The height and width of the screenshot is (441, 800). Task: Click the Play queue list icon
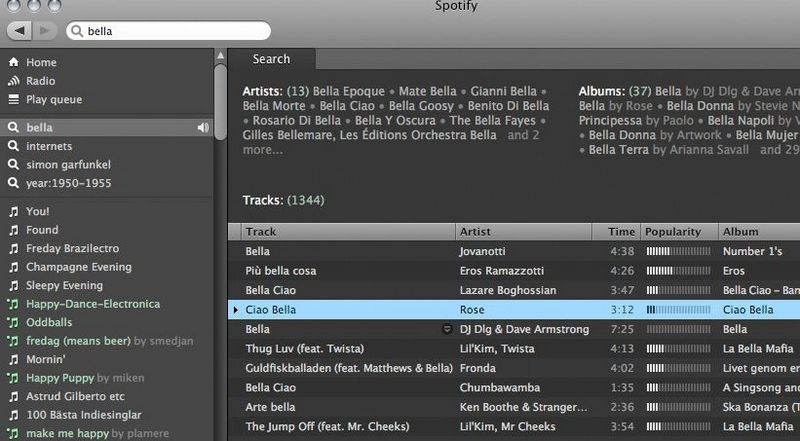coord(14,100)
